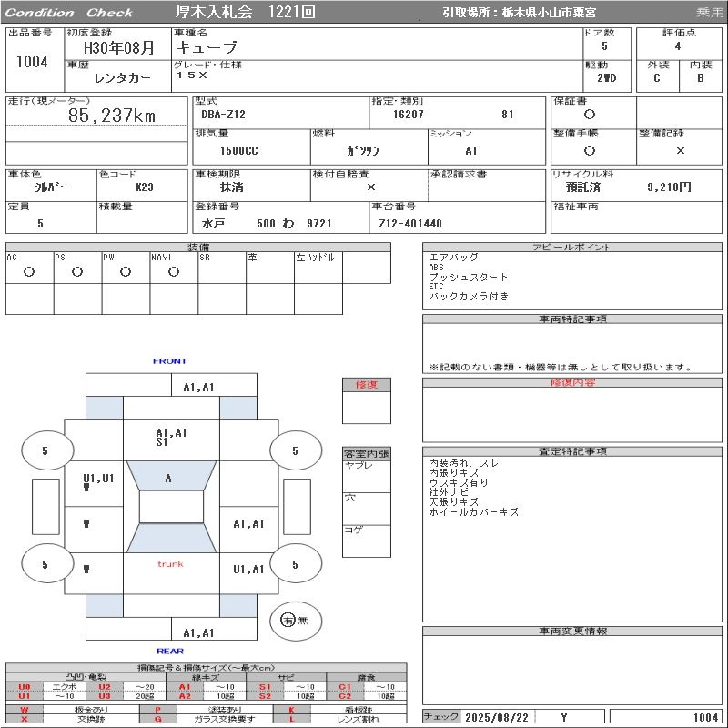Image resolution: width=728 pixels, height=728 pixels.
Task: Select registration plate 水戸 500 わ 9721
Action: point(267,223)
